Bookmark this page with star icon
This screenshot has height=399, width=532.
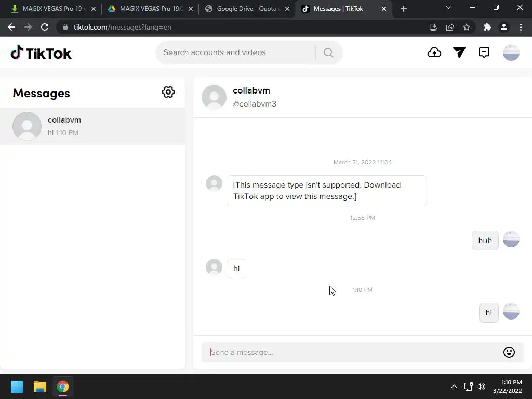coord(467,27)
